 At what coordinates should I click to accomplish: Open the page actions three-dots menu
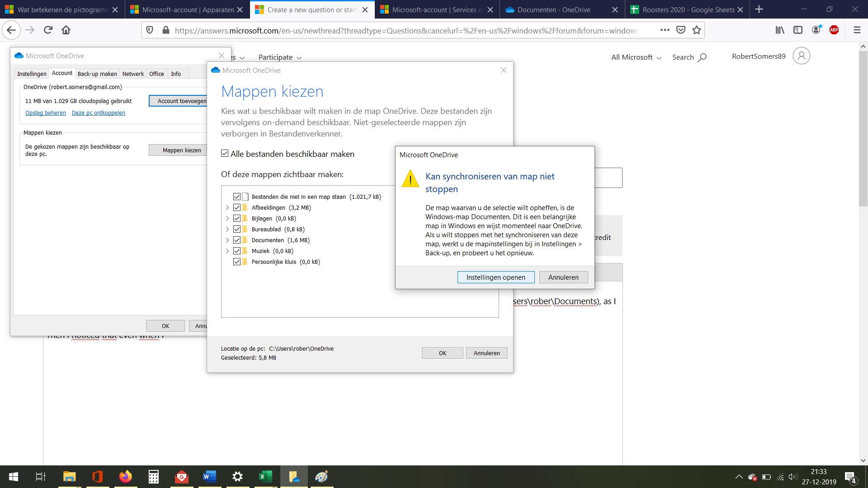[665, 30]
